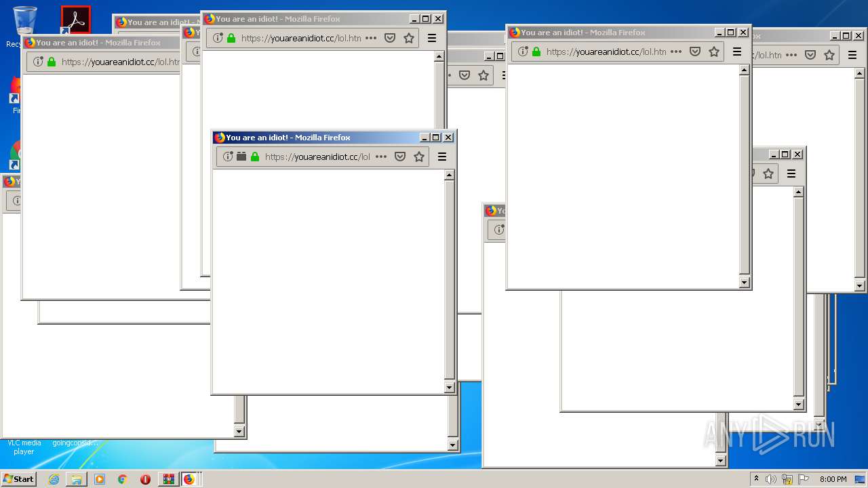Bookmark the page in the active blue-titled window
This screenshot has height=488, width=868.
419,157
